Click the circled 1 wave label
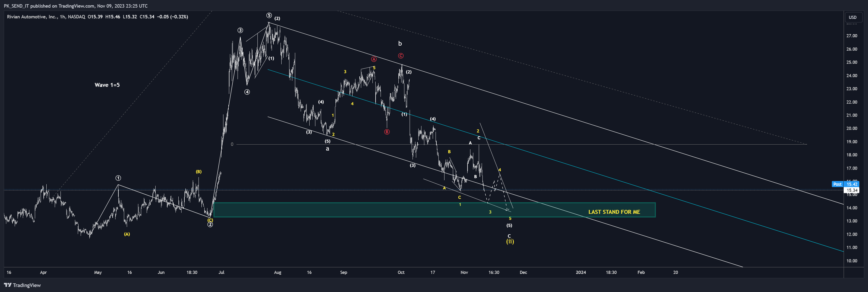Screen dimensions: 868x292 (118, 178)
